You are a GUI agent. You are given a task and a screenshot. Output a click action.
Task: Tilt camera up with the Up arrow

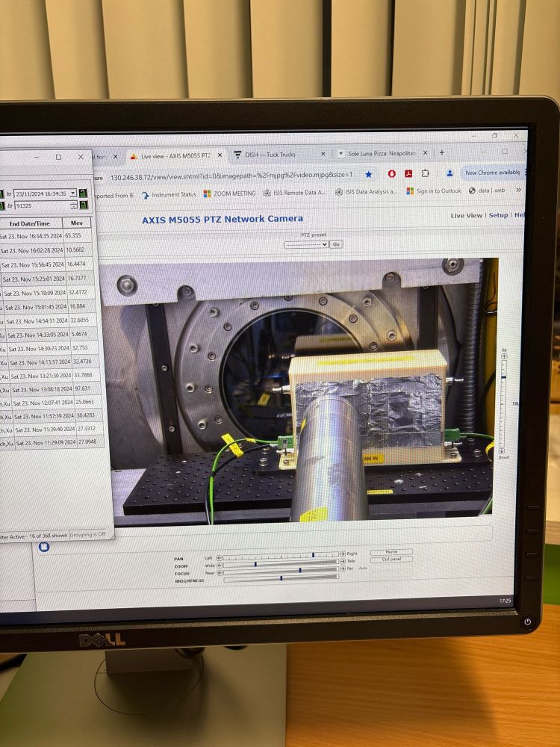[x=504, y=356]
